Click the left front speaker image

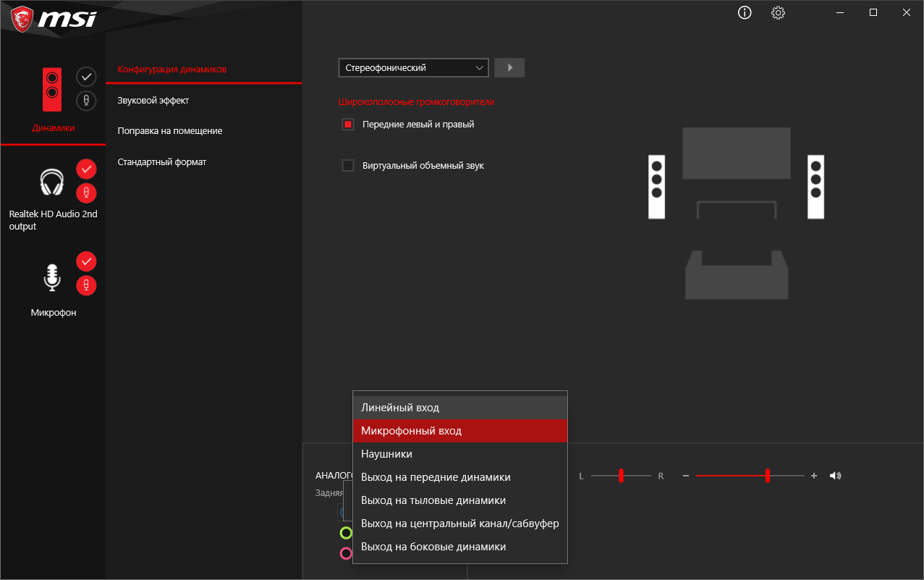656,187
